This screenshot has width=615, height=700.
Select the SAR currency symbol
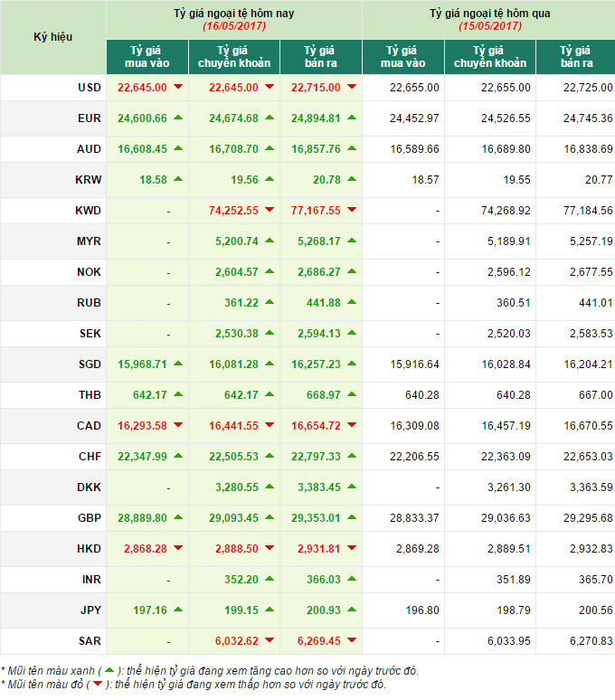[x=90, y=641]
